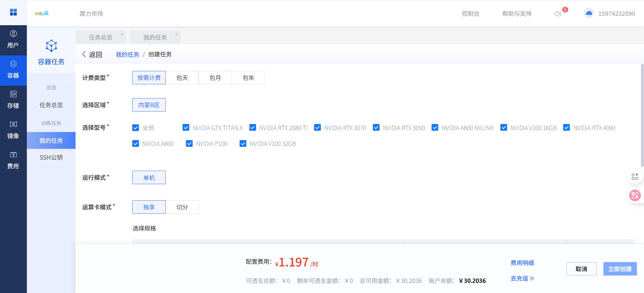Toggle NVIDIA RTX 3090 checkbox
The width and height of the screenshot is (644, 293).
tap(376, 128)
